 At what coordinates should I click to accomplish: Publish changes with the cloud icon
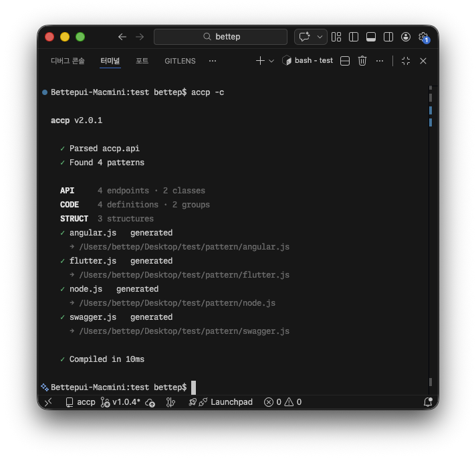tap(150, 403)
